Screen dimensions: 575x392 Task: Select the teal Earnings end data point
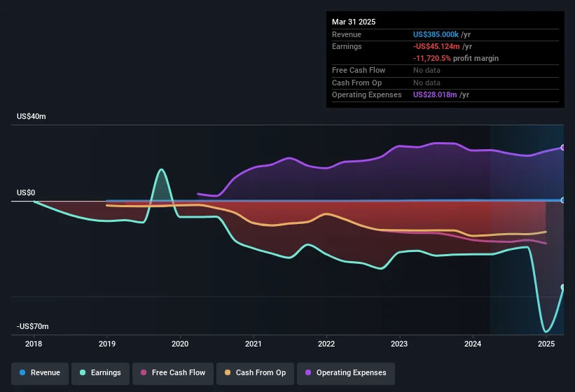coord(563,287)
